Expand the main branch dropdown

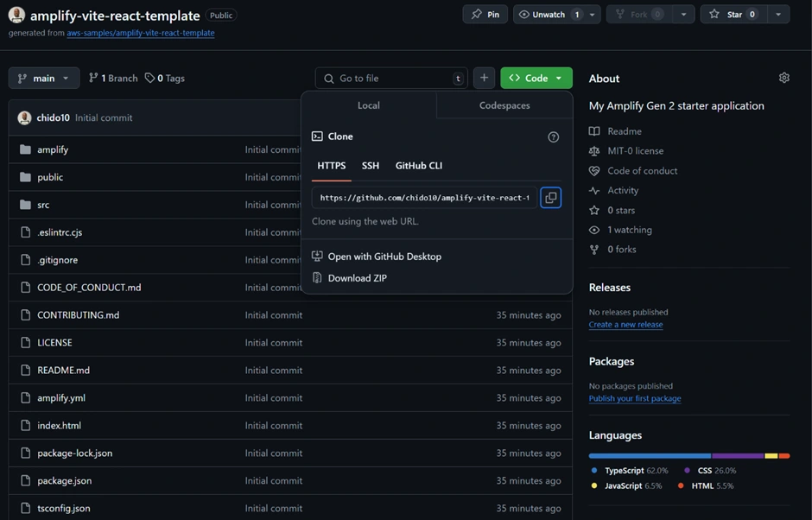click(x=44, y=78)
